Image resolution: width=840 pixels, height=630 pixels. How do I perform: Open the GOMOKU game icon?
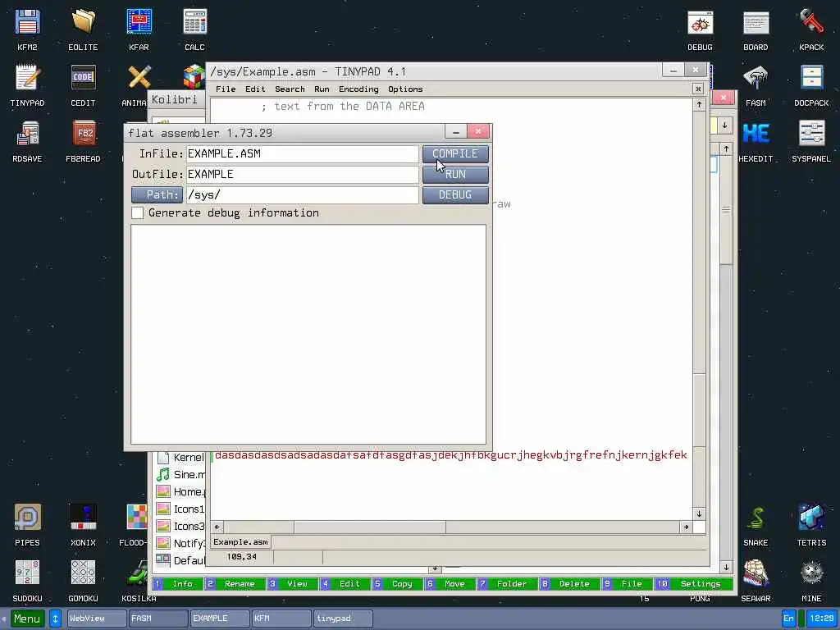[83, 581]
